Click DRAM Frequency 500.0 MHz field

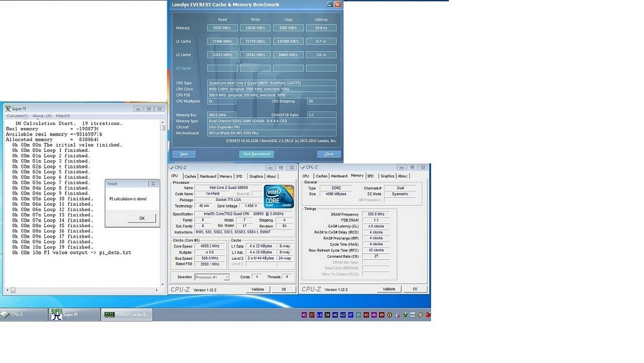point(375,214)
